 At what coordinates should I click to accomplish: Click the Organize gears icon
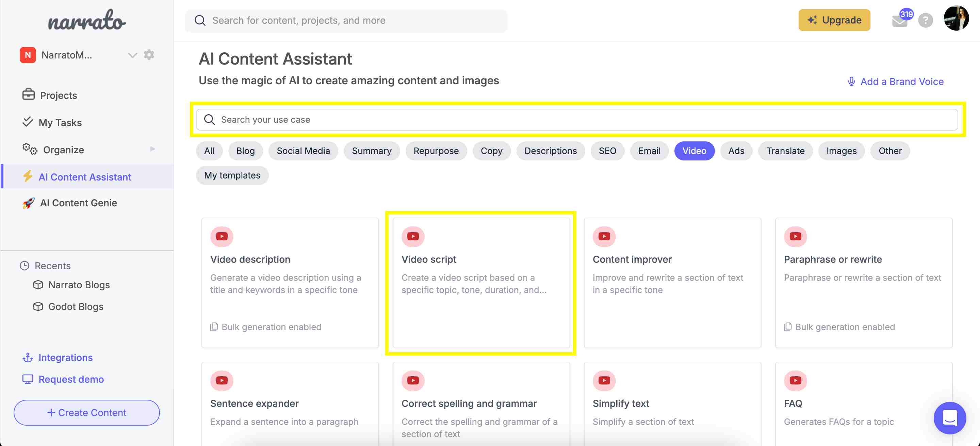(30, 149)
